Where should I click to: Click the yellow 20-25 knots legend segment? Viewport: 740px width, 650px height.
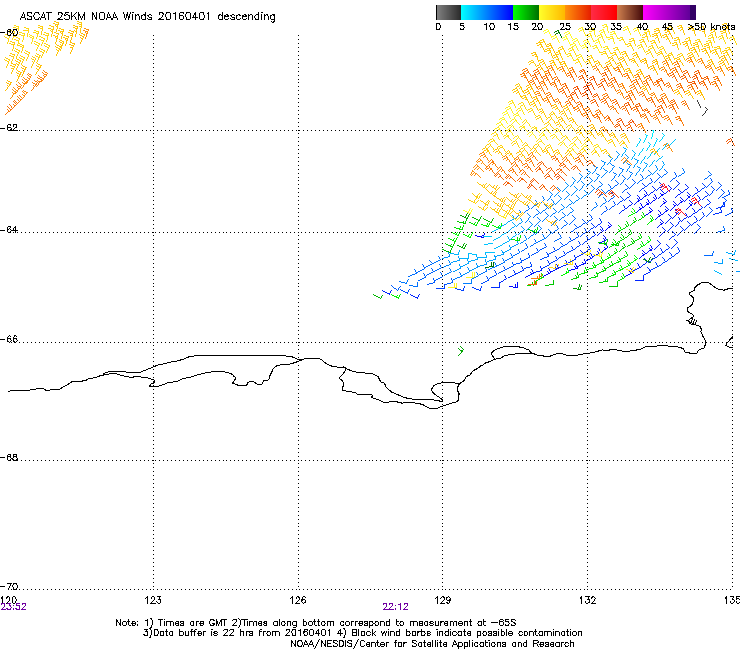coord(552,12)
